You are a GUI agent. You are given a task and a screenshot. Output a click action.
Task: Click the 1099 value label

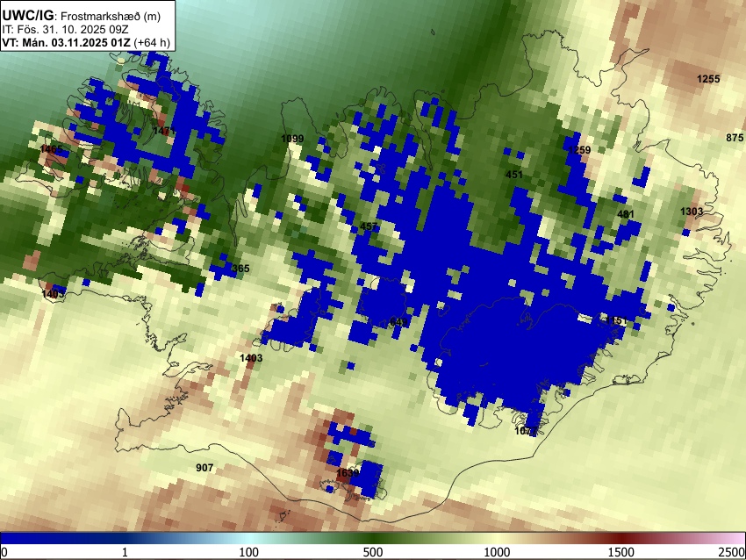[292, 139]
